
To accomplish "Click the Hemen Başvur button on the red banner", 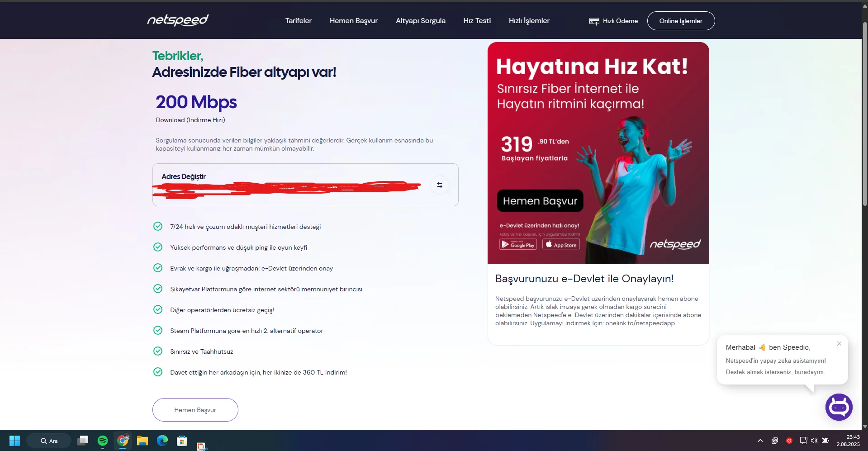I will (x=540, y=201).
